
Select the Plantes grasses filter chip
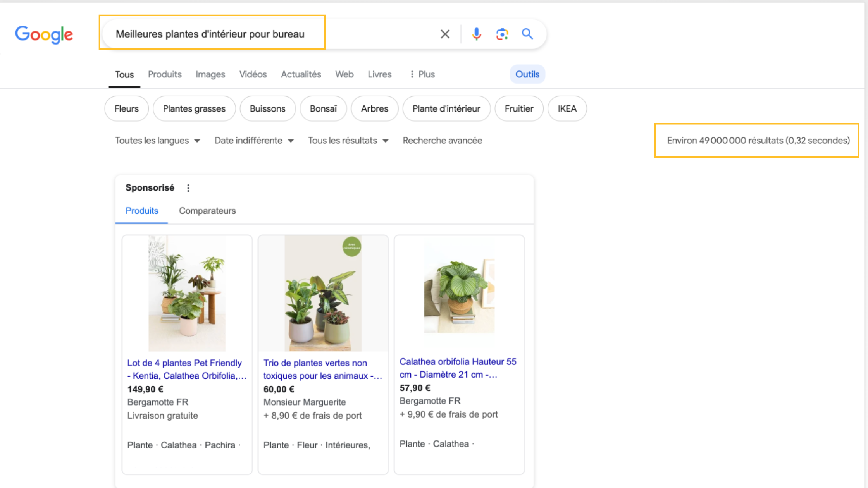[x=194, y=109]
